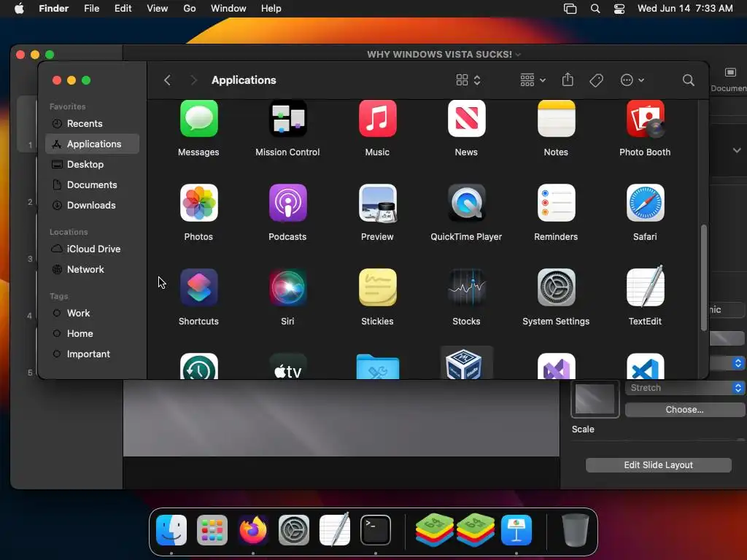Image resolution: width=747 pixels, height=560 pixels.
Task: Open iCloud Drive in sidebar
Action: [93, 249]
